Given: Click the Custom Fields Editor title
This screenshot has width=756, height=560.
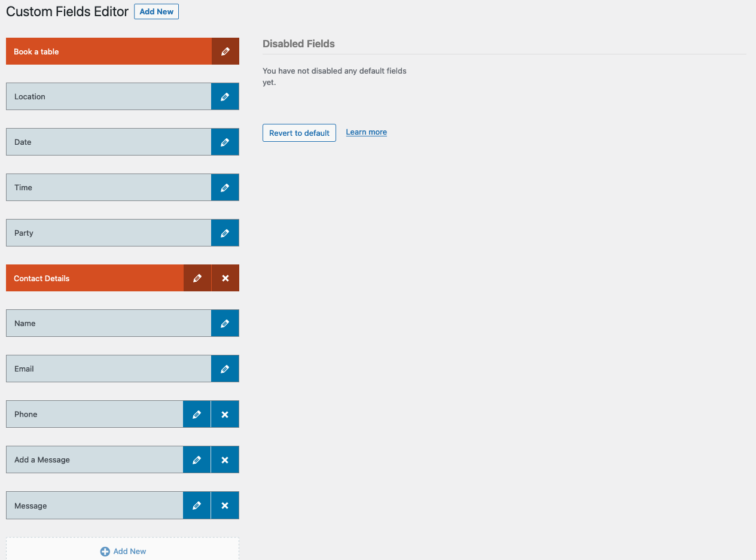Looking at the screenshot, I should coord(67,11).
